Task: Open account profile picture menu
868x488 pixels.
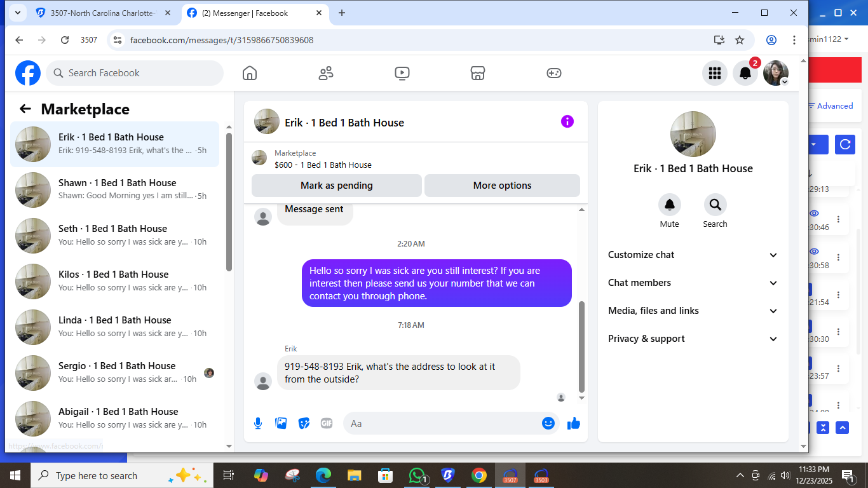Action: click(x=776, y=73)
